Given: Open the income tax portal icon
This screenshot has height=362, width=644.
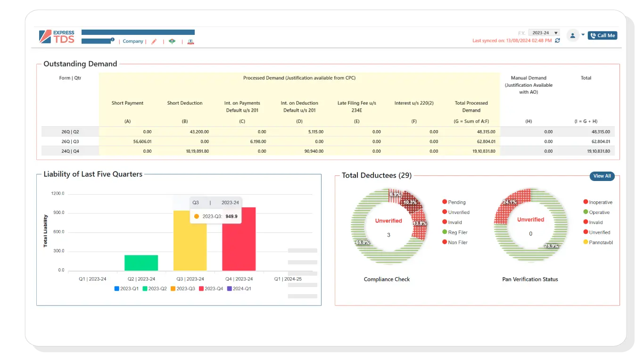Looking at the screenshot, I should (172, 41).
